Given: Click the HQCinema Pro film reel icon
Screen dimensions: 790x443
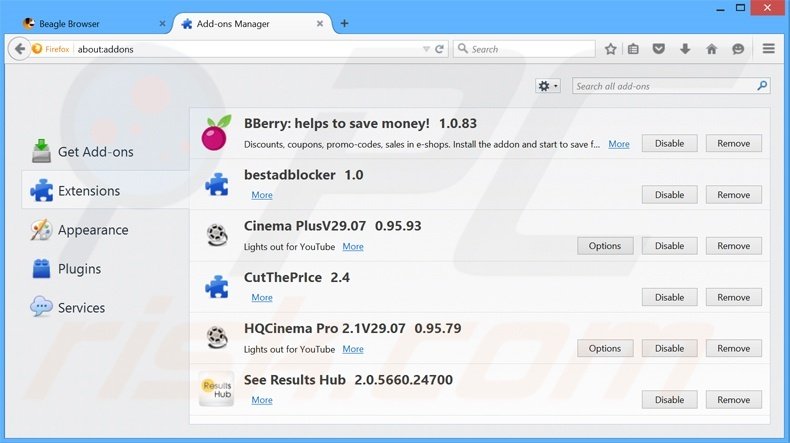Looking at the screenshot, I should (x=217, y=337).
